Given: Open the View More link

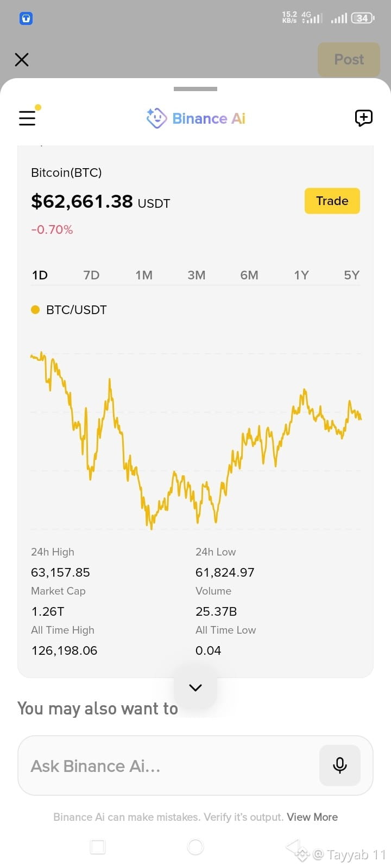Looking at the screenshot, I should tap(312, 817).
